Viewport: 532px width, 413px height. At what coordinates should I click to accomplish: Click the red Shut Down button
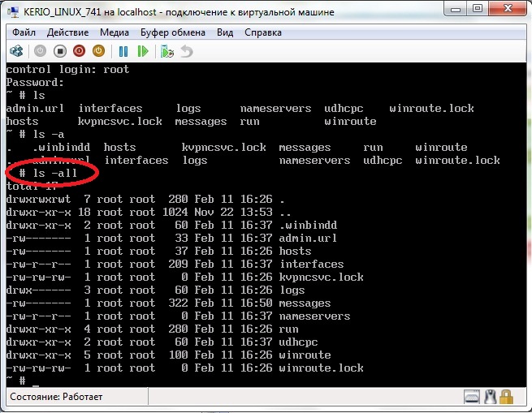79,51
